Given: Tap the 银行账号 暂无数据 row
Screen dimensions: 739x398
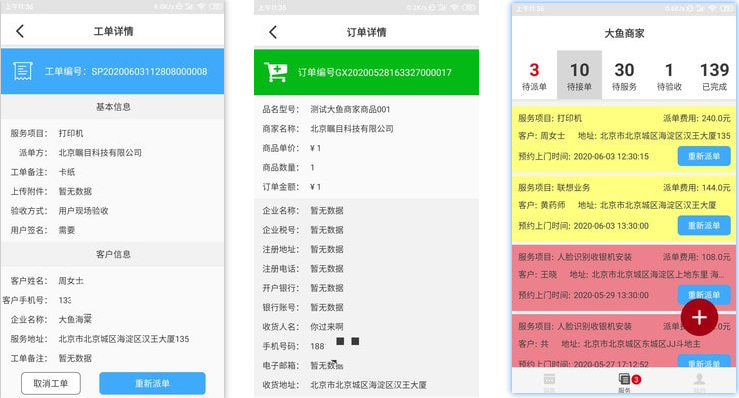Looking at the screenshot, I should click(x=366, y=307).
